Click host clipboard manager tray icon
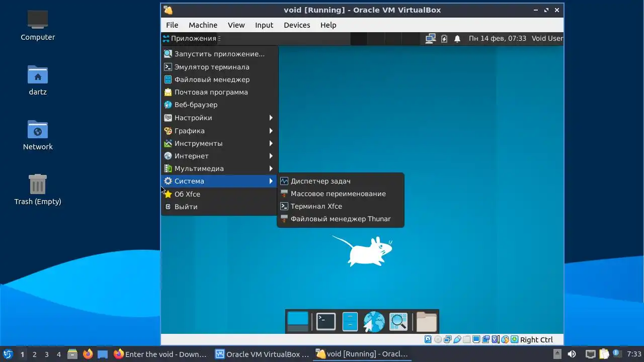Screen dimensions: 644x362 604,354
